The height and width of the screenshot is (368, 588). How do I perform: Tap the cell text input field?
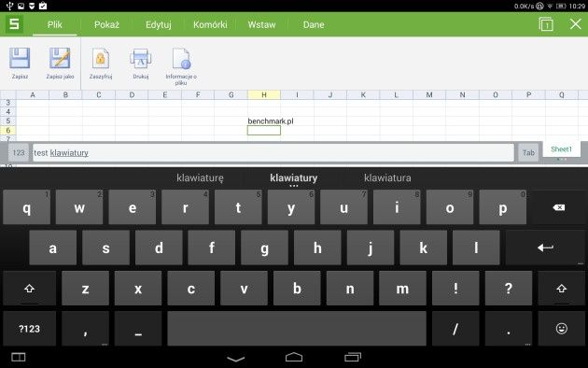[273, 152]
